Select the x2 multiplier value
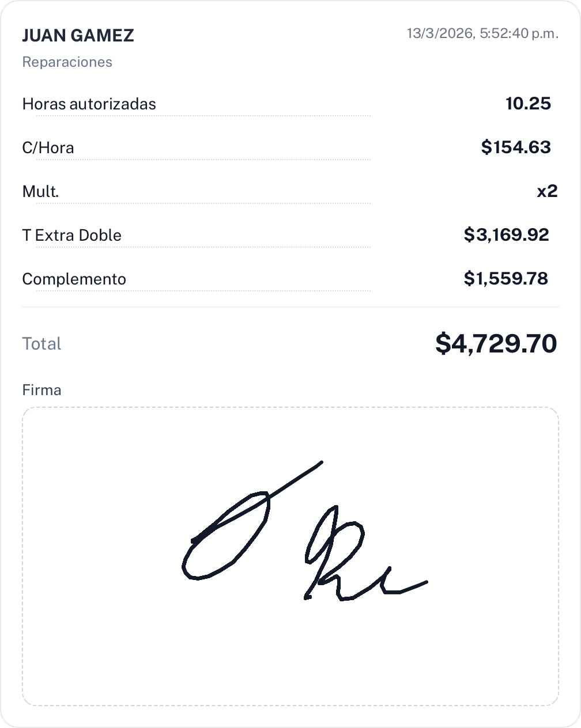The width and height of the screenshot is (581, 728). point(547,191)
